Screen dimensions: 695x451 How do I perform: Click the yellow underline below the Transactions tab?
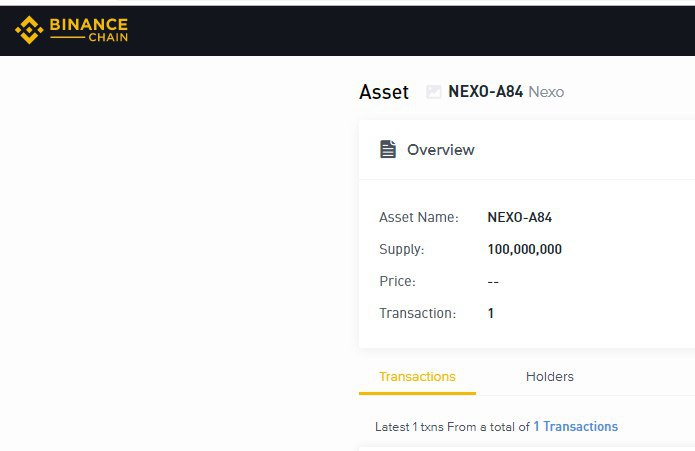click(x=417, y=393)
